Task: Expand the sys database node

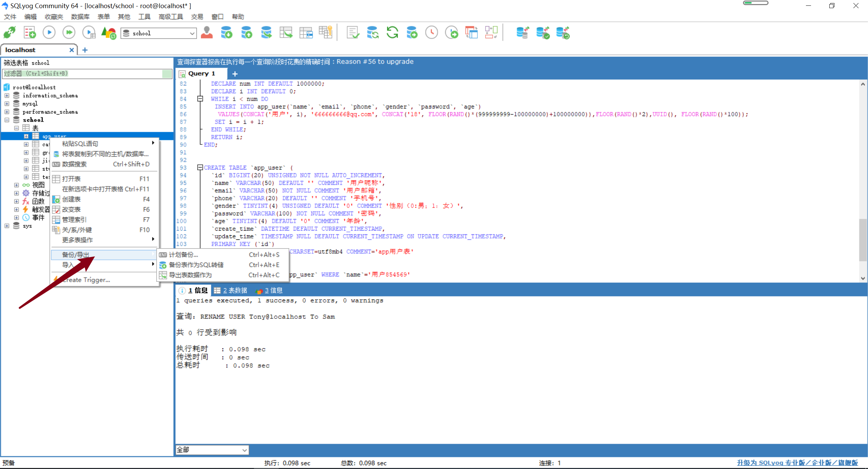Action: tap(7, 226)
